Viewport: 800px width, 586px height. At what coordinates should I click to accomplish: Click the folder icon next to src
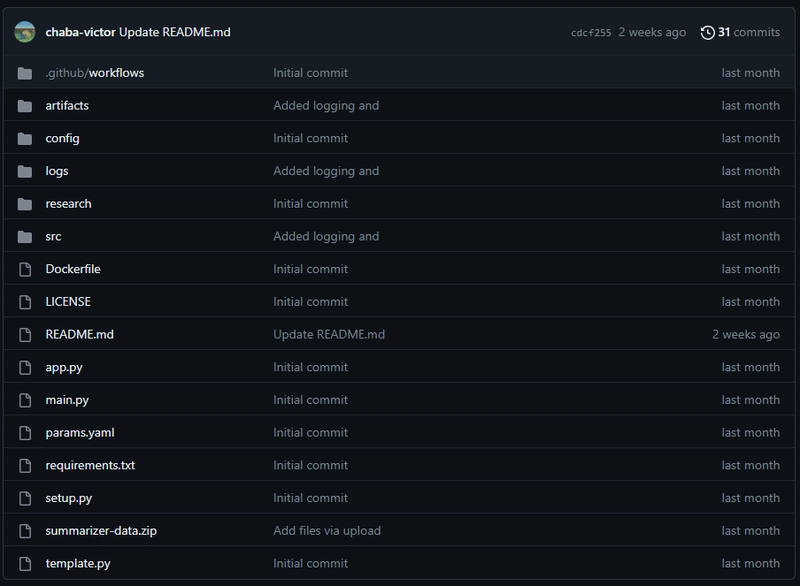coord(24,237)
